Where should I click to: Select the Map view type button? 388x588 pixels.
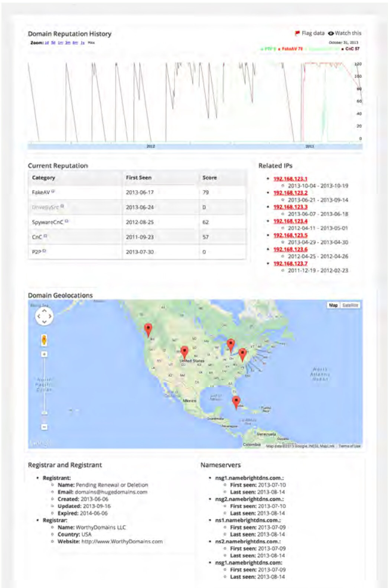[x=333, y=305]
